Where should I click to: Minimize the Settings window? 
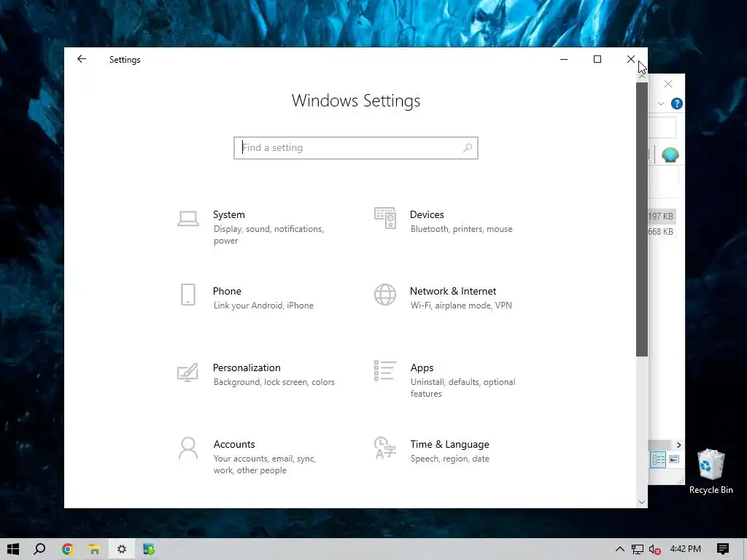[x=564, y=59]
